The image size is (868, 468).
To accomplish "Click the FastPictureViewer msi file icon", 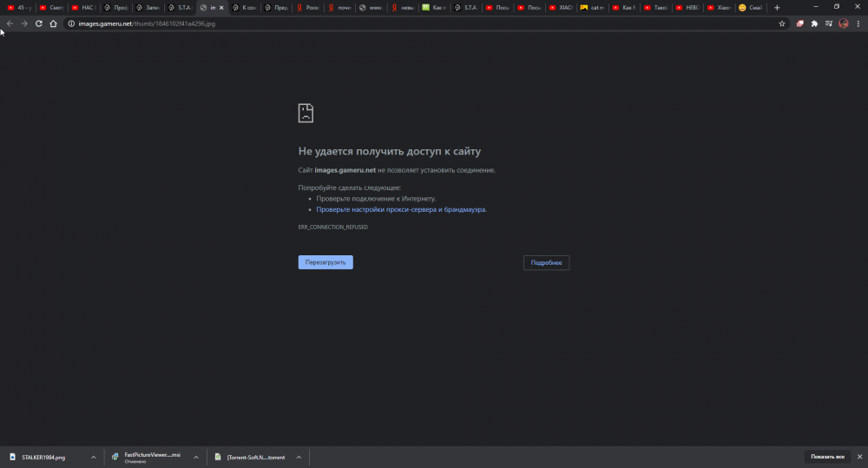I will 115,457.
